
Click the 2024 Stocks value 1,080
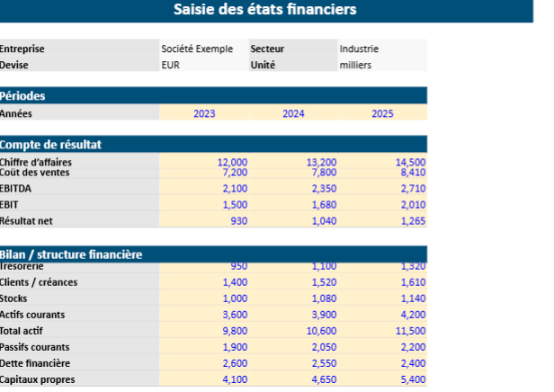coord(322,298)
